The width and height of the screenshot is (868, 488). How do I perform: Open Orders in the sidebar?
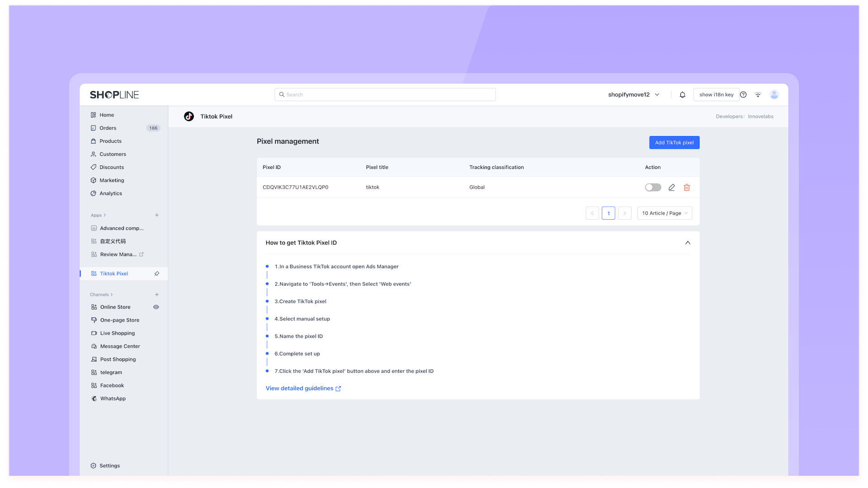tap(108, 128)
